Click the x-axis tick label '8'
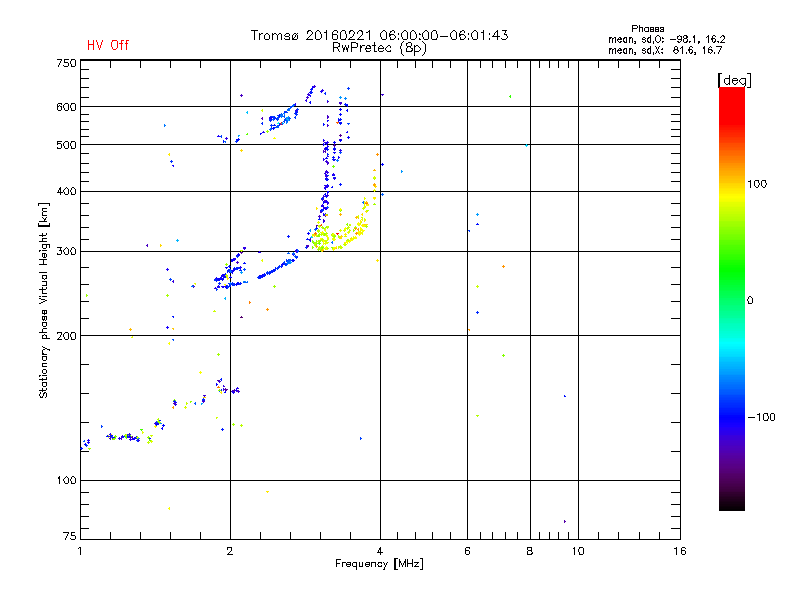 pyautogui.click(x=530, y=551)
